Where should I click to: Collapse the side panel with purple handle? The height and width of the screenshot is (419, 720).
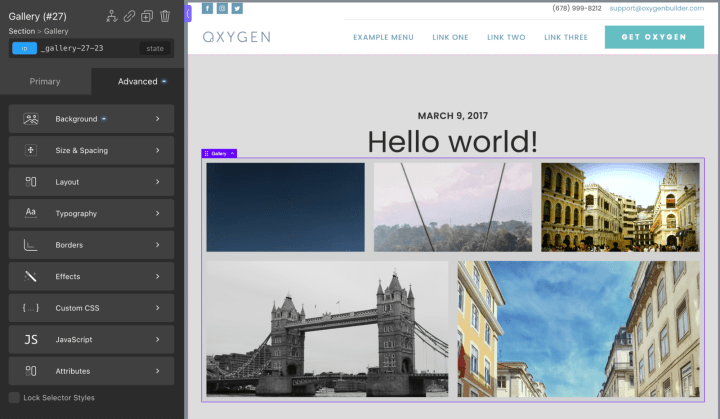click(x=188, y=14)
